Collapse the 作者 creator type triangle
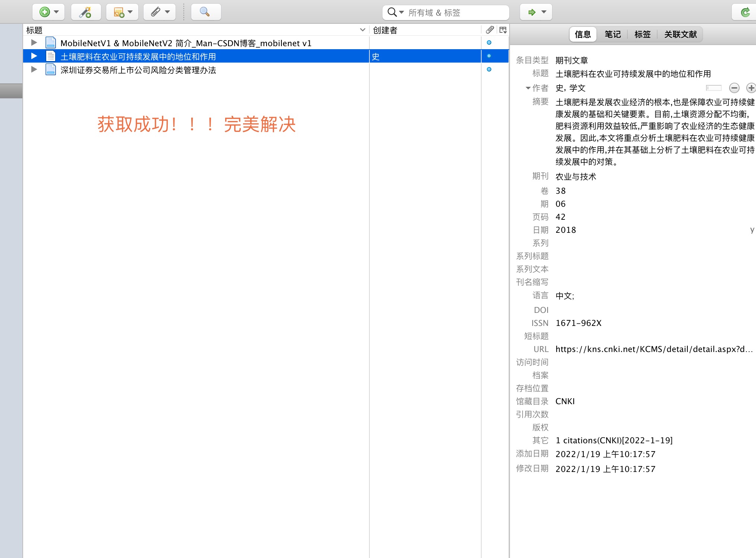 (x=528, y=88)
